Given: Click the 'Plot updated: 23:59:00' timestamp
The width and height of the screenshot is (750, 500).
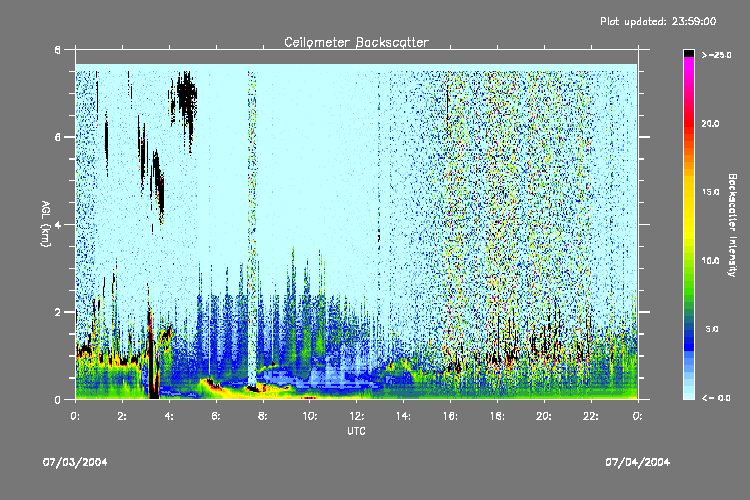Looking at the screenshot, I should pos(658,21).
